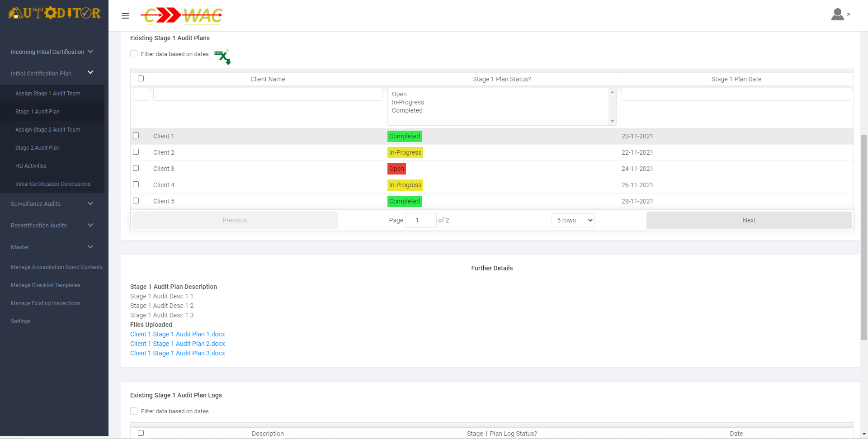Open the user profile menu
Screen dimensions: 868x439
coord(840,14)
